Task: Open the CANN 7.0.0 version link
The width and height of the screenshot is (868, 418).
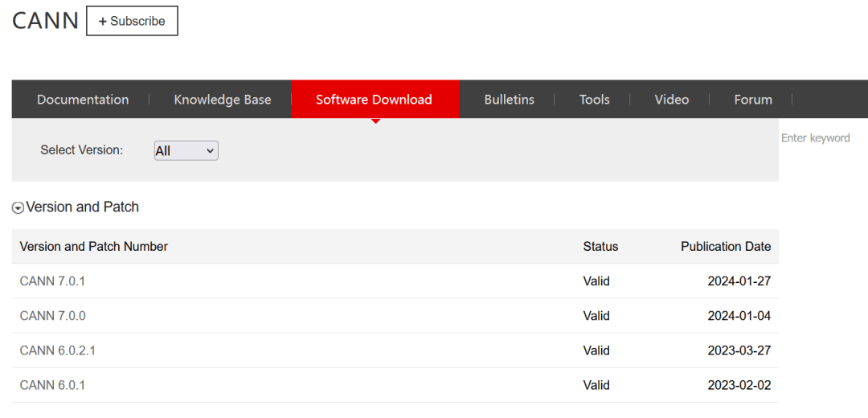Action: click(x=52, y=316)
